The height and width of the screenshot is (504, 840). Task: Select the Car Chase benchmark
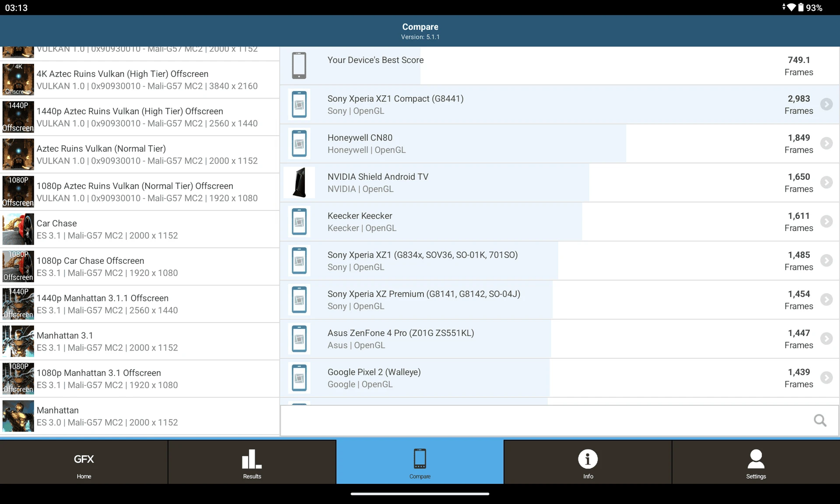(x=140, y=229)
